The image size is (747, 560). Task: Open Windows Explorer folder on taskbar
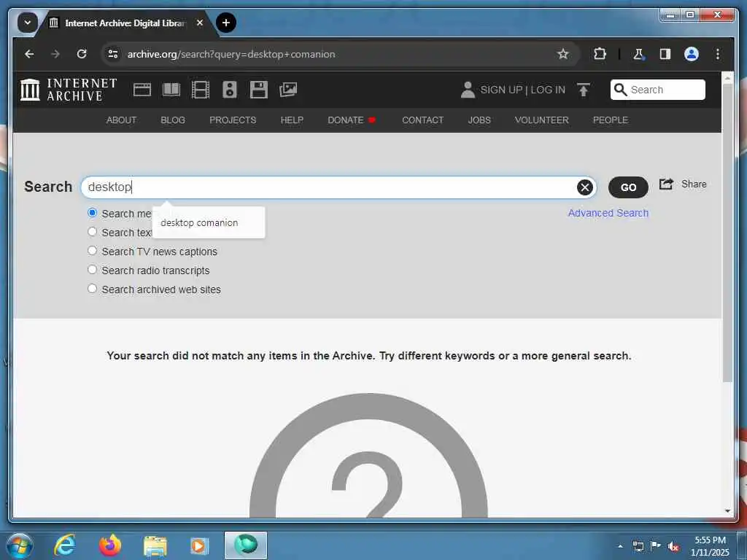pyautogui.click(x=155, y=545)
